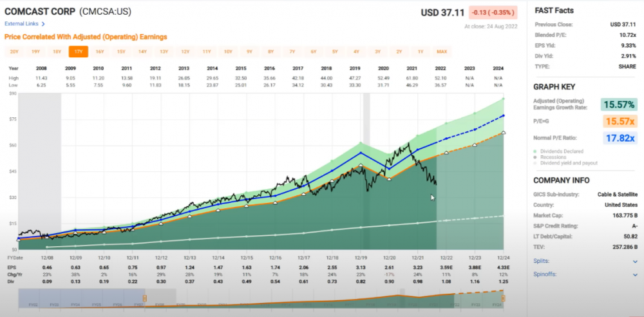Click the Div Yld value 2.91%
644x317 pixels.
pyautogui.click(x=629, y=56)
